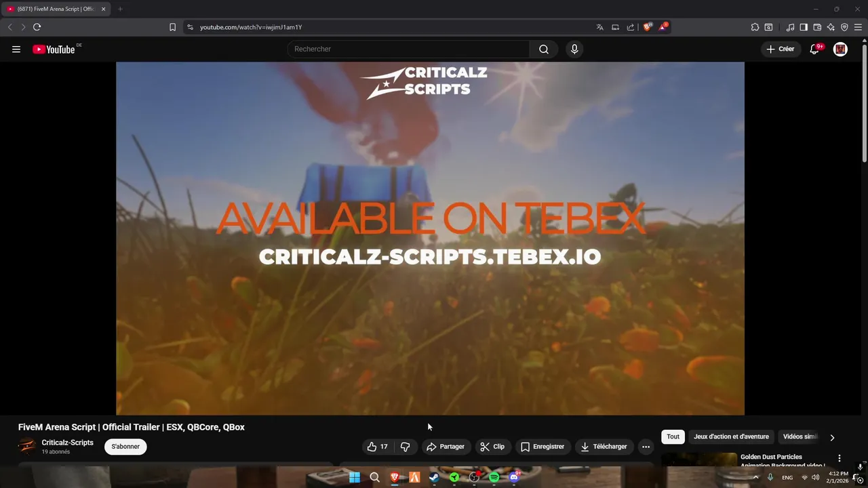The image size is (868, 488).
Task: Open ENG language selector in tray
Action: coord(787,477)
